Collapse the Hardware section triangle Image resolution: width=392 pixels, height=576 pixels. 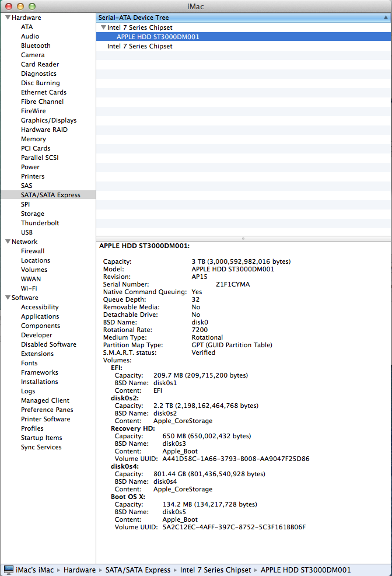[x=8, y=18]
